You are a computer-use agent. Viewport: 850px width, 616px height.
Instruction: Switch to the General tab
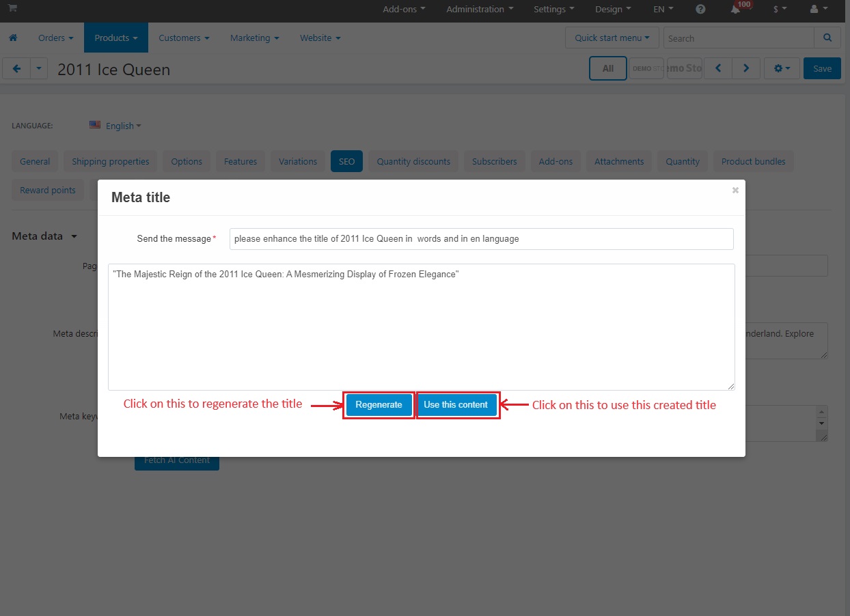[x=35, y=162]
